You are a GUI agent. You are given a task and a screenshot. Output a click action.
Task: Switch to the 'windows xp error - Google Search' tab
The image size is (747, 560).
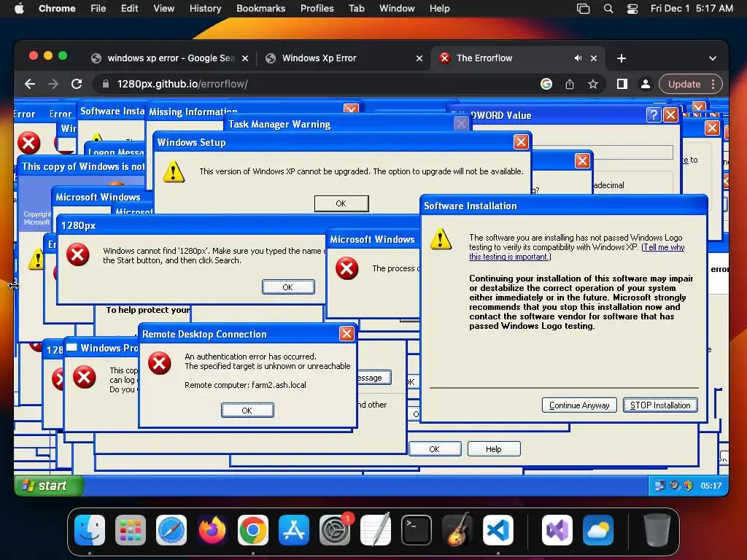point(170,58)
